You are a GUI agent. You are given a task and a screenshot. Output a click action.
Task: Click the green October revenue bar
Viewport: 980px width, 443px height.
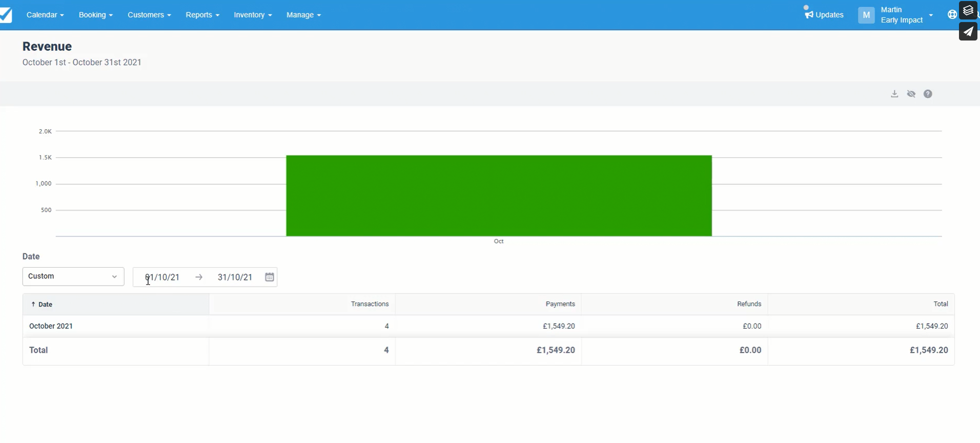tap(499, 196)
